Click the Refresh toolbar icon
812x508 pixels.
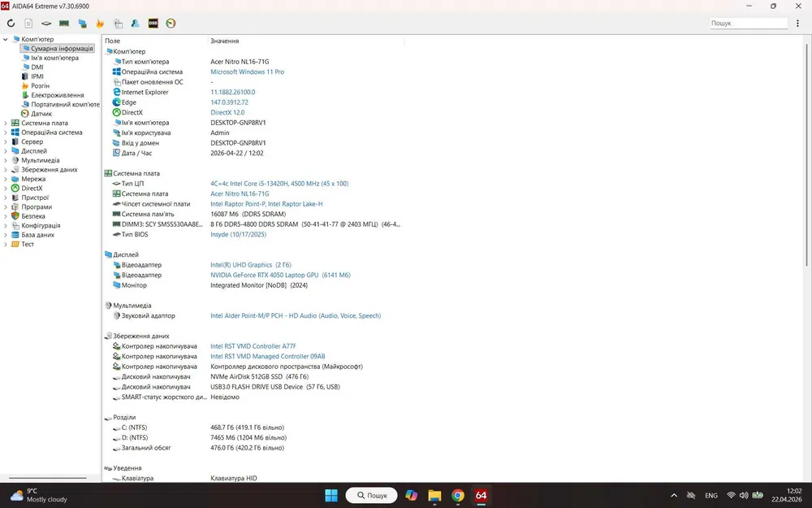tap(11, 24)
